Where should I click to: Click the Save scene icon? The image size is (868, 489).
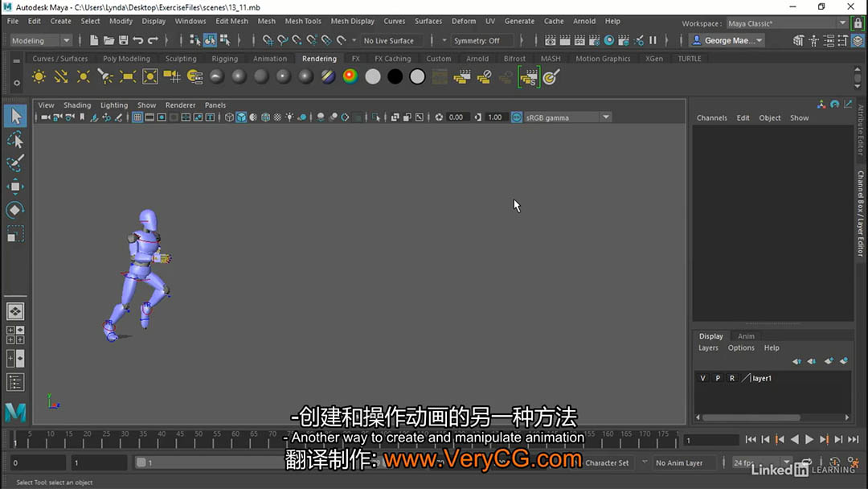[x=123, y=40]
